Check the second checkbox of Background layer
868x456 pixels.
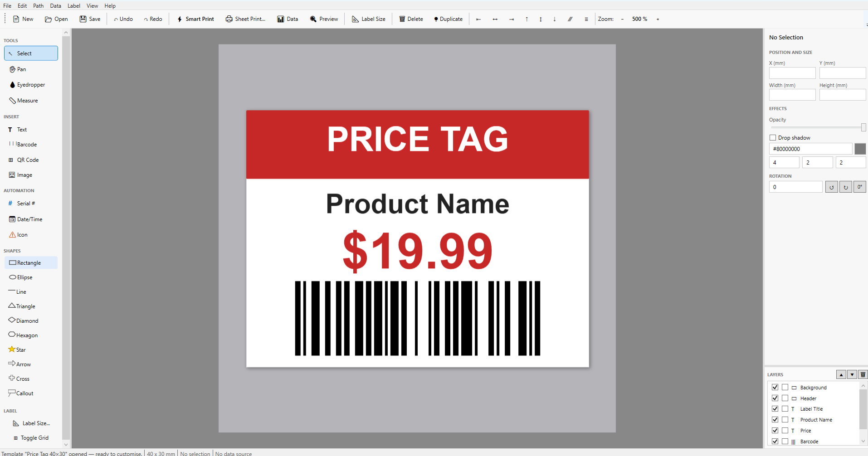pos(785,387)
